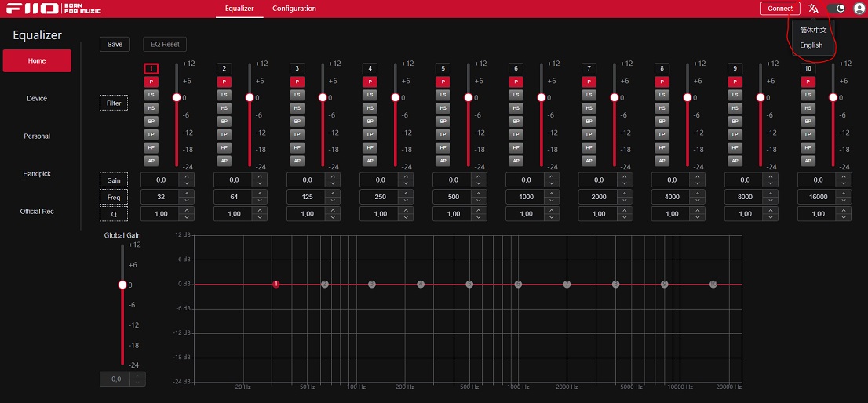Open the Device sidebar section
This screenshot has height=403, width=868.
[37, 99]
